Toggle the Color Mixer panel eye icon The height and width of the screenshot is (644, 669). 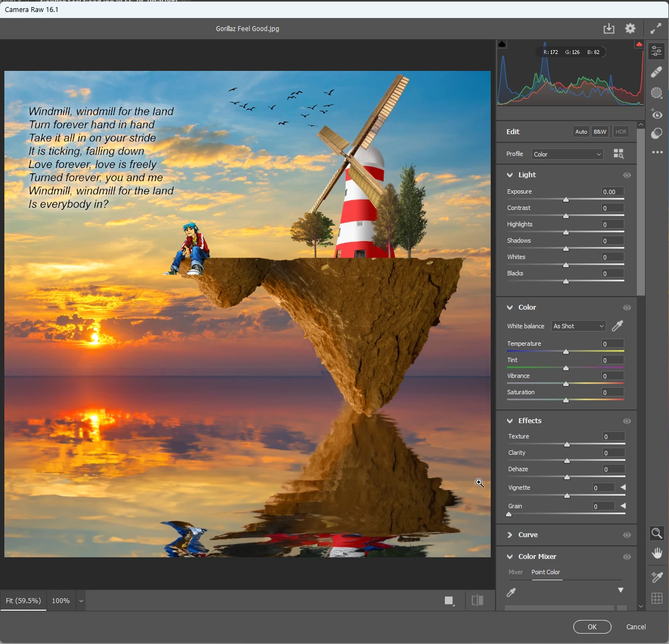pos(627,557)
